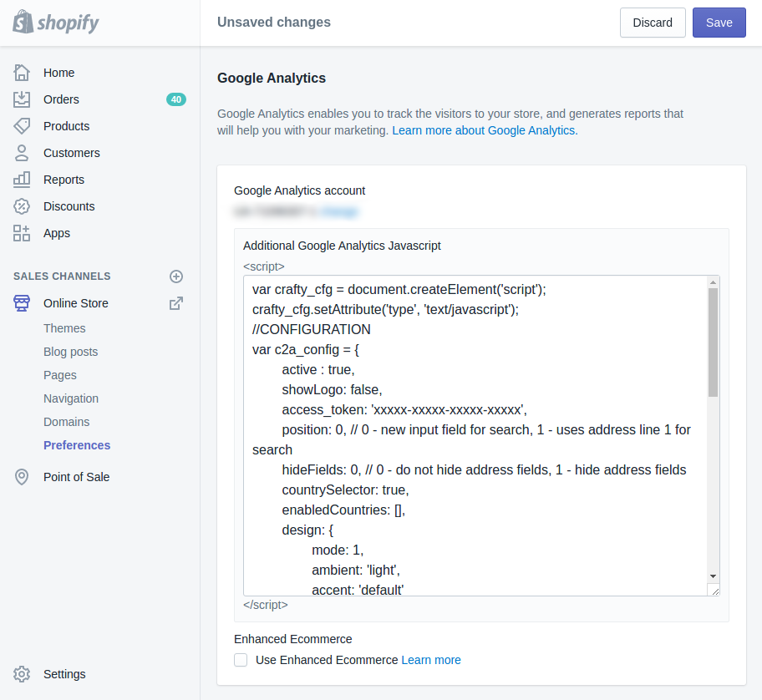
Task: Open Themes in Online Store submenu
Action: (x=64, y=328)
